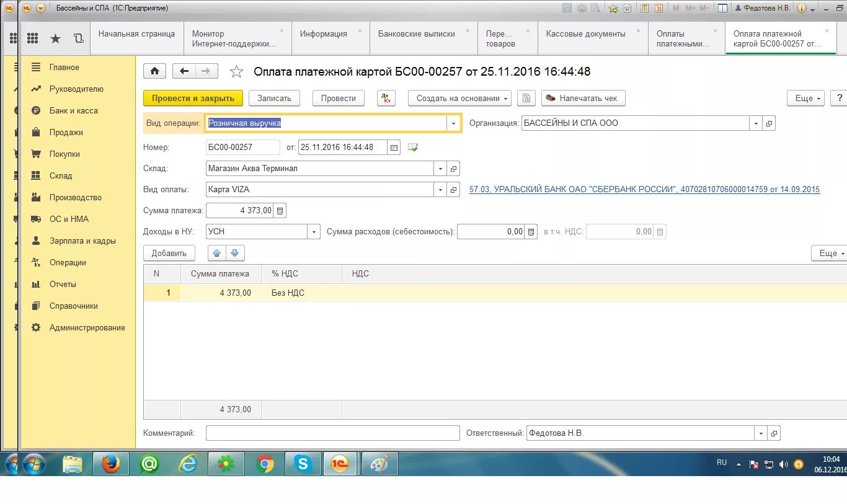Click the Записать button
Image resolution: width=847 pixels, height=504 pixels.
point(274,98)
